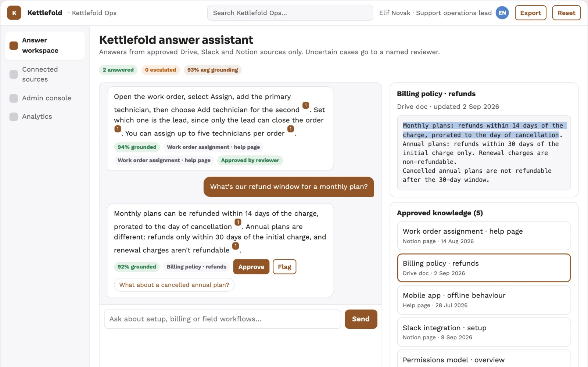This screenshot has height=367, width=588.
Task: Send the chat message
Action: click(x=361, y=319)
